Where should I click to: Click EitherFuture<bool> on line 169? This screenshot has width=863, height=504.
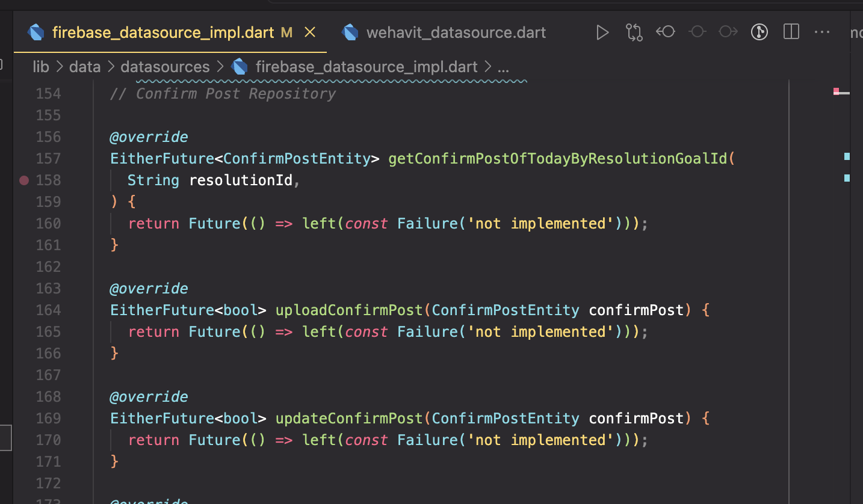188,419
